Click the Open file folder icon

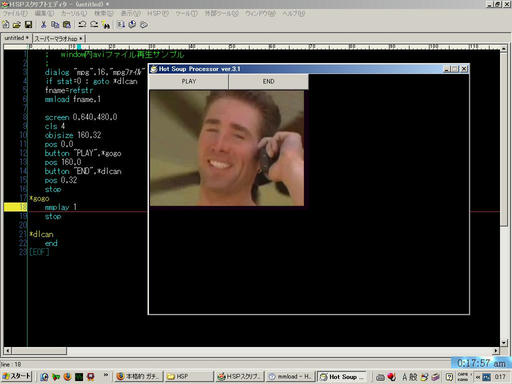[17, 24]
